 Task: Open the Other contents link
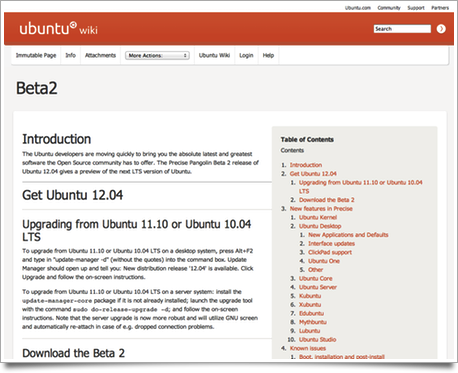click(316, 270)
